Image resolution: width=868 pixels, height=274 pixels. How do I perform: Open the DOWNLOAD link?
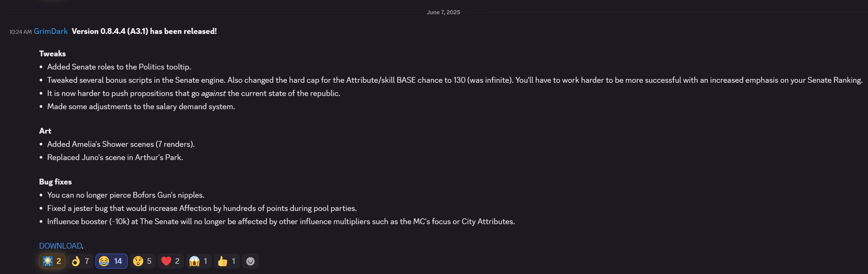click(x=61, y=246)
